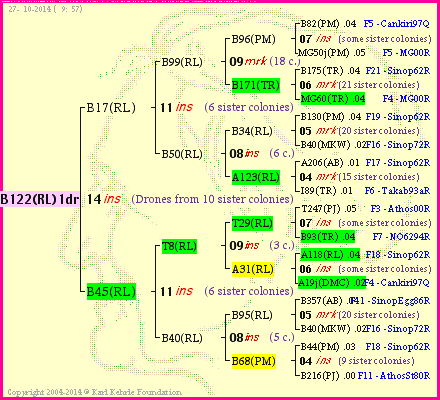
Task: Click the A206(AB) .01 entry
Action: click(330, 163)
